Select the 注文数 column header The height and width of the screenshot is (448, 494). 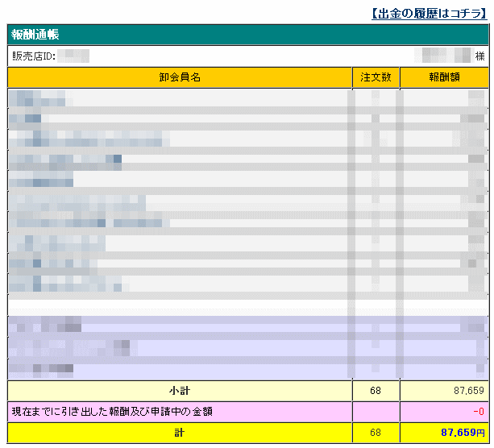coord(376,77)
